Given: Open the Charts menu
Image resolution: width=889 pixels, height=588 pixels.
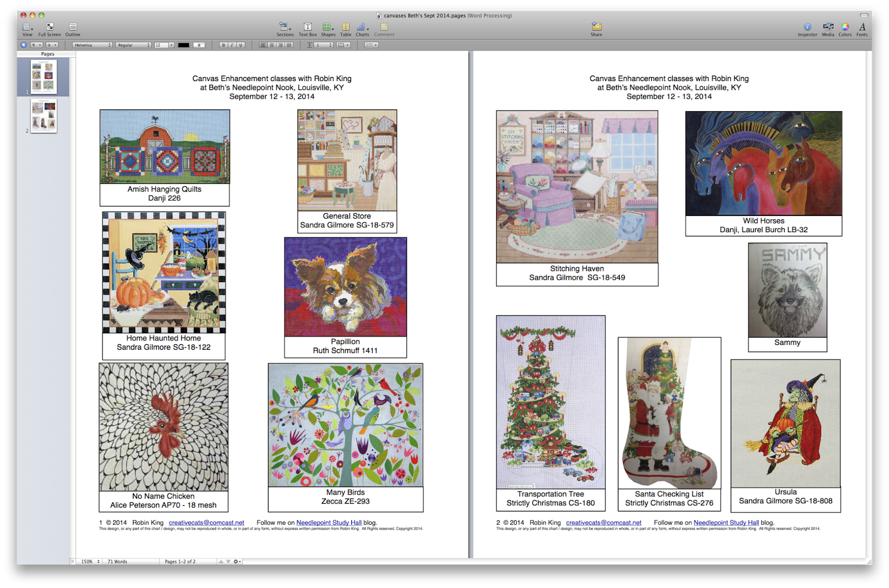Looking at the screenshot, I should pos(362,29).
